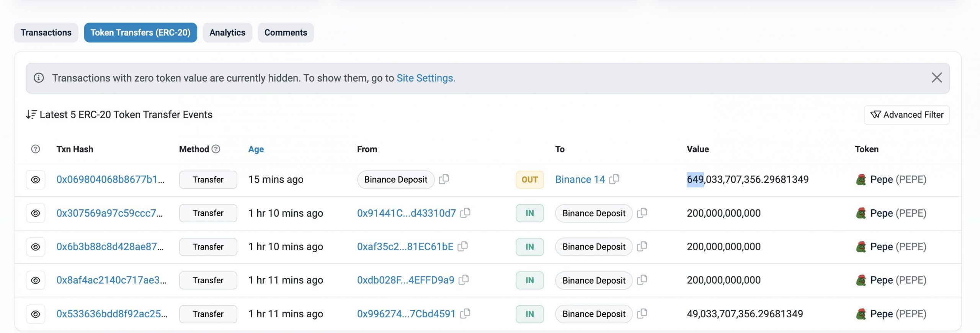Click the IN badge in the 0x307569a97c59ccc7 row
This screenshot has width=980, height=333.
(x=530, y=213)
